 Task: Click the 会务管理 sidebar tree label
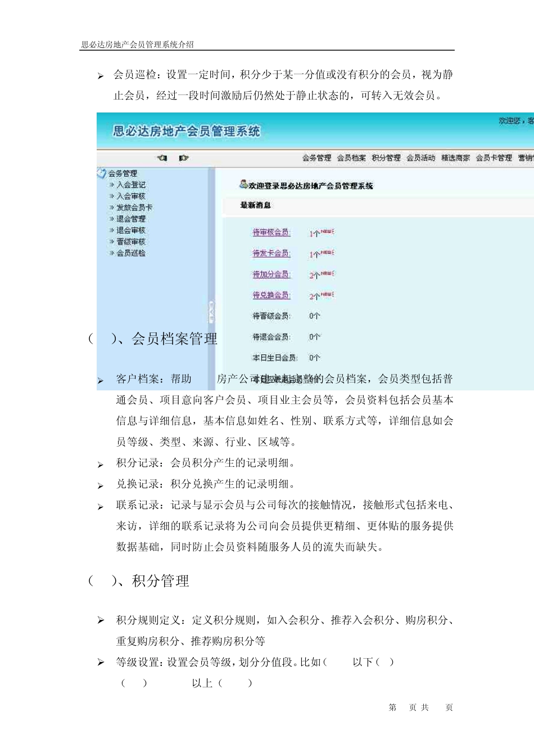[123, 173]
